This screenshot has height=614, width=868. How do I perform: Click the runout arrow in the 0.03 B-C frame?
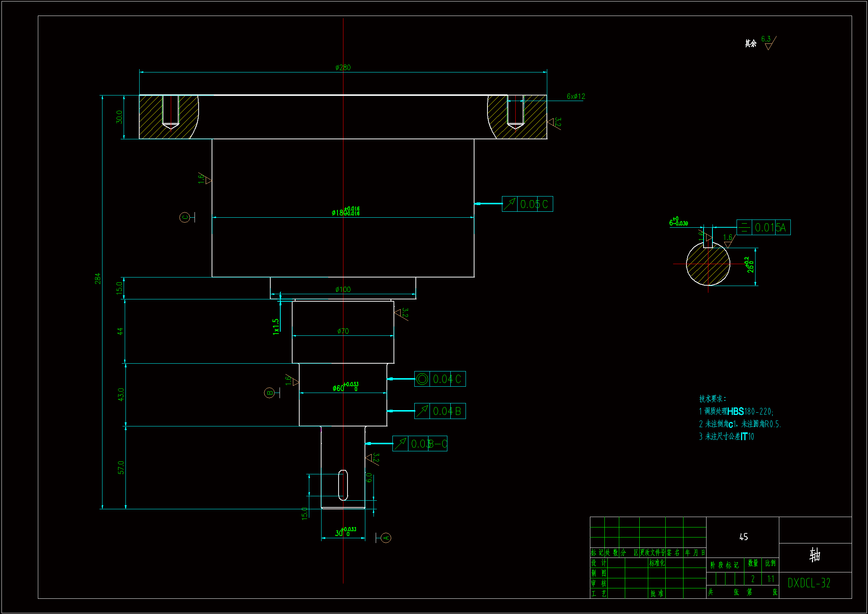[400, 444]
